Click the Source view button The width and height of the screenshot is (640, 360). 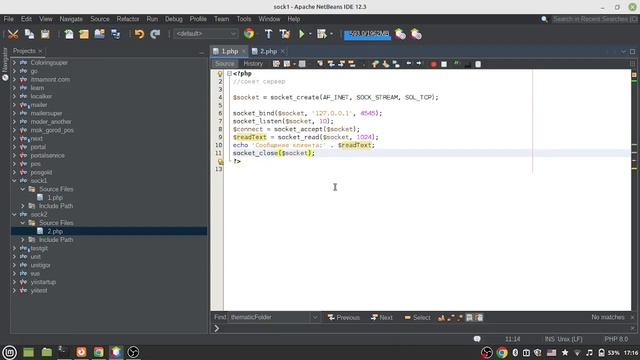click(x=225, y=64)
